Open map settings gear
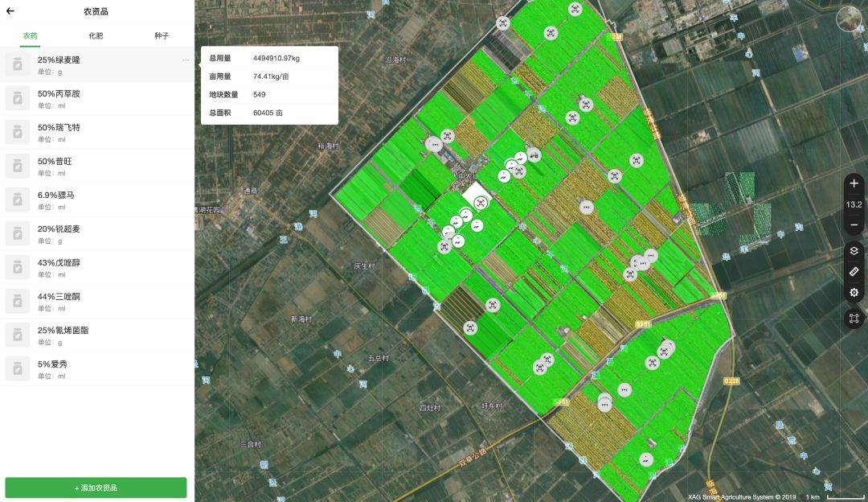The width and height of the screenshot is (868, 502). (854, 293)
